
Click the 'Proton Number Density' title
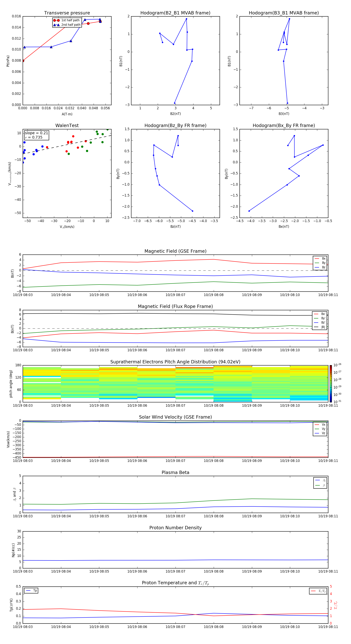[x=175, y=527]
